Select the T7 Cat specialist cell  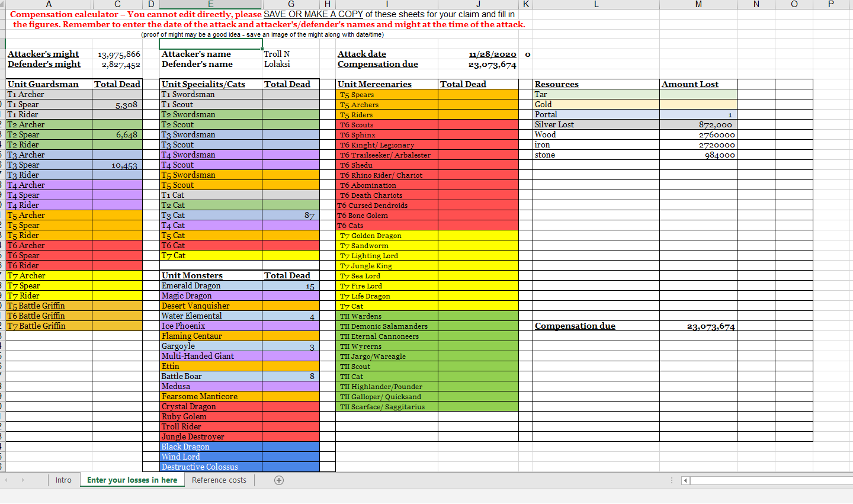tap(211, 256)
